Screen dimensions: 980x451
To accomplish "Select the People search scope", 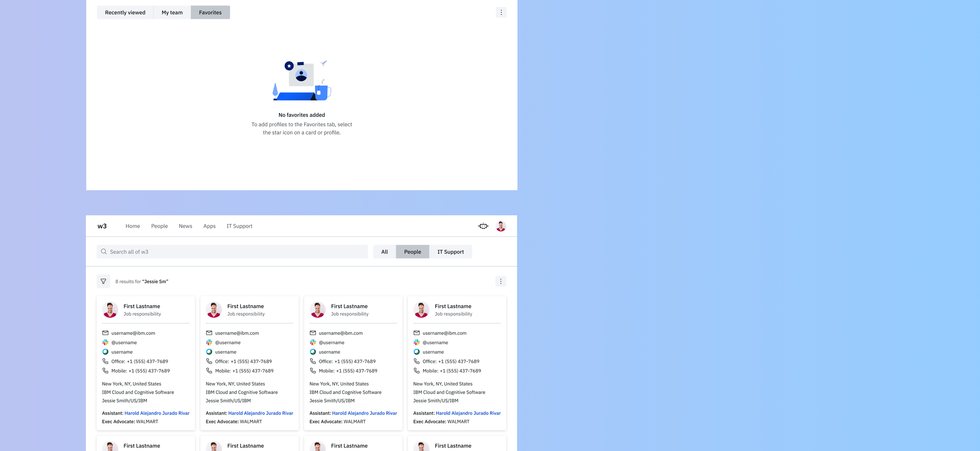I will [412, 251].
